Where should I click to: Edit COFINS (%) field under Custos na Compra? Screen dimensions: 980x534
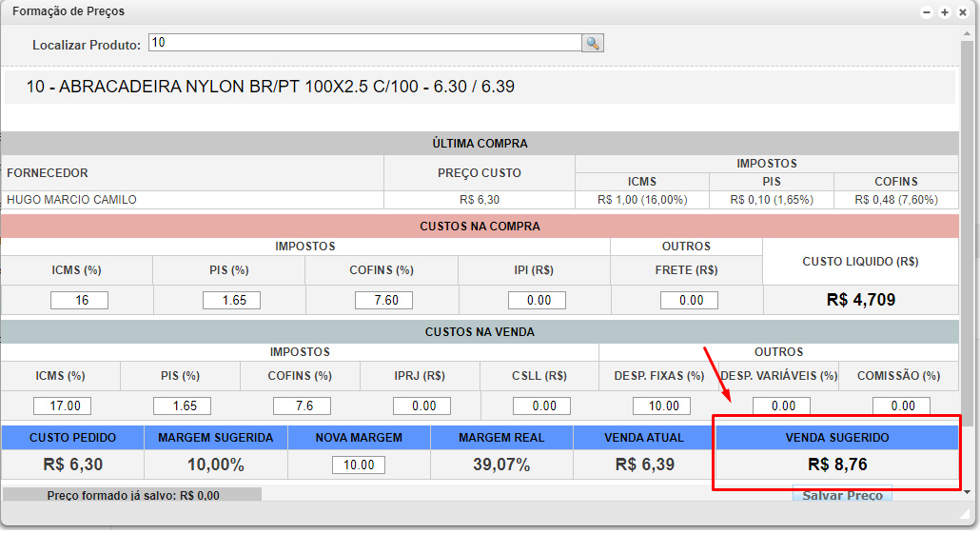click(x=383, y=300)
